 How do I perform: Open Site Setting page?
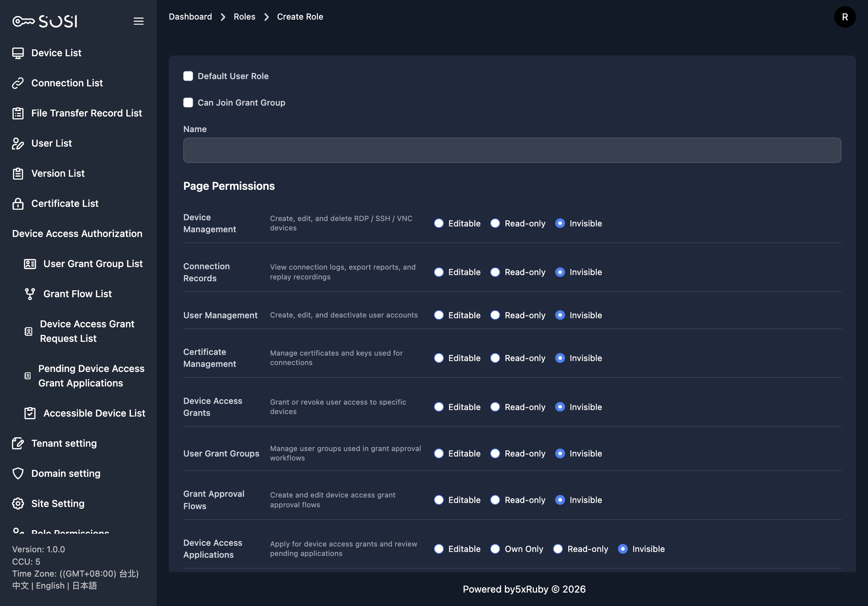(58, 504)
